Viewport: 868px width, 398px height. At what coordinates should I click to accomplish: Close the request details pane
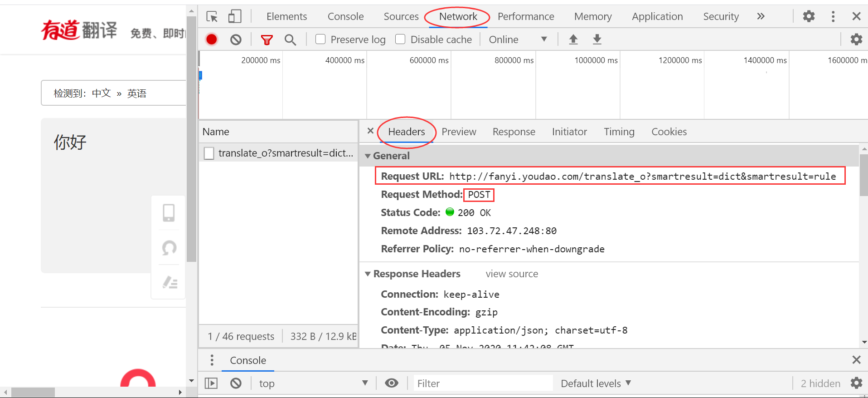[x=370, y=131]
